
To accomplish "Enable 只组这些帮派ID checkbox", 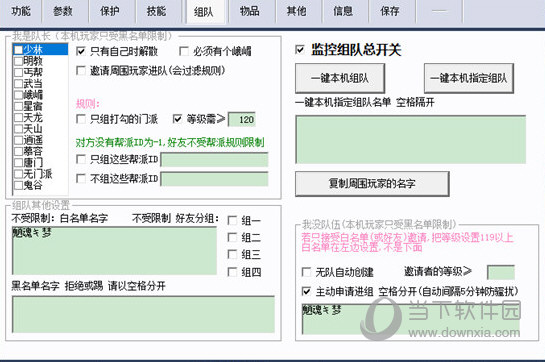I will pos(81,160).
